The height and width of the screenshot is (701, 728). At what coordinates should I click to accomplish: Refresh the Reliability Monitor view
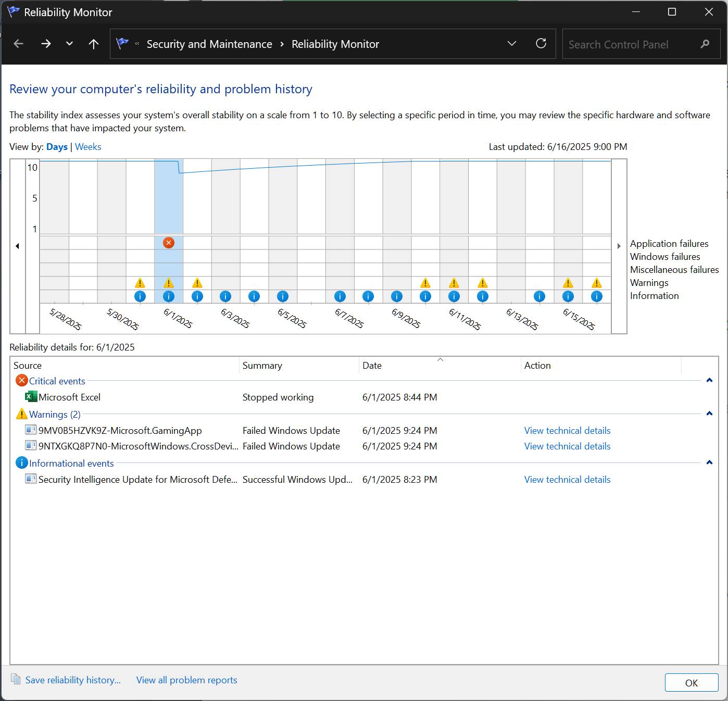(541, 44)
